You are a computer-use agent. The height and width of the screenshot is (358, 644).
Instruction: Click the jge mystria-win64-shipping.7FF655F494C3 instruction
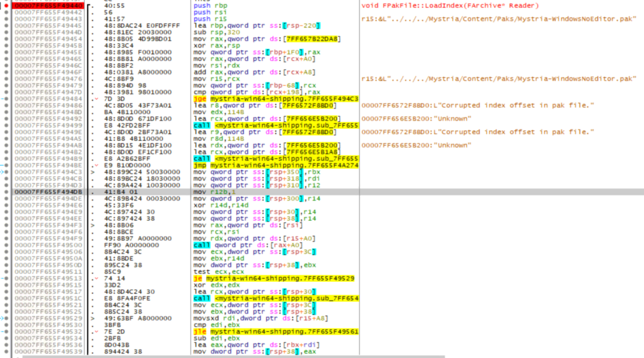click(276, 99)
